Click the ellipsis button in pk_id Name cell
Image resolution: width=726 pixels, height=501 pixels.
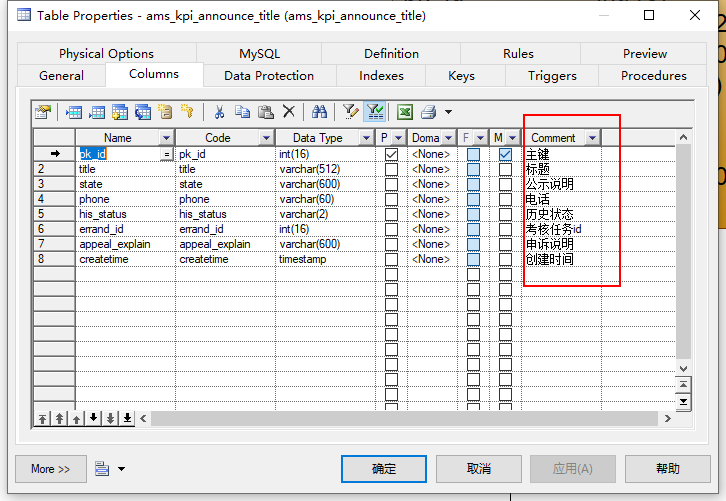166,154
